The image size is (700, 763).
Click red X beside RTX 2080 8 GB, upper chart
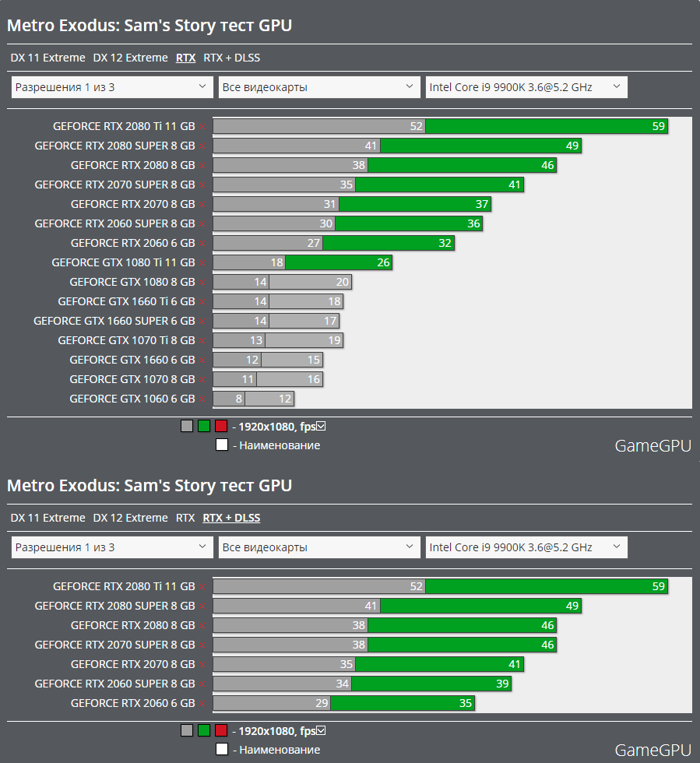point(202,165)
